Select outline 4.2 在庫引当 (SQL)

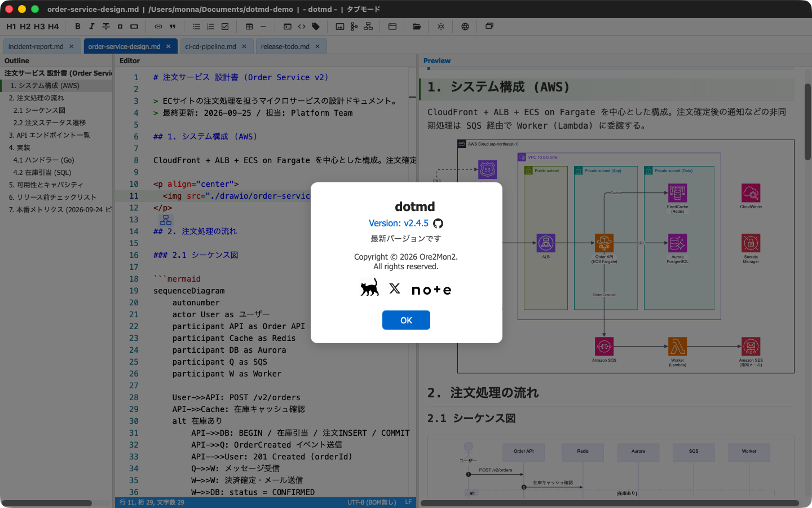(x=56, y=173)
